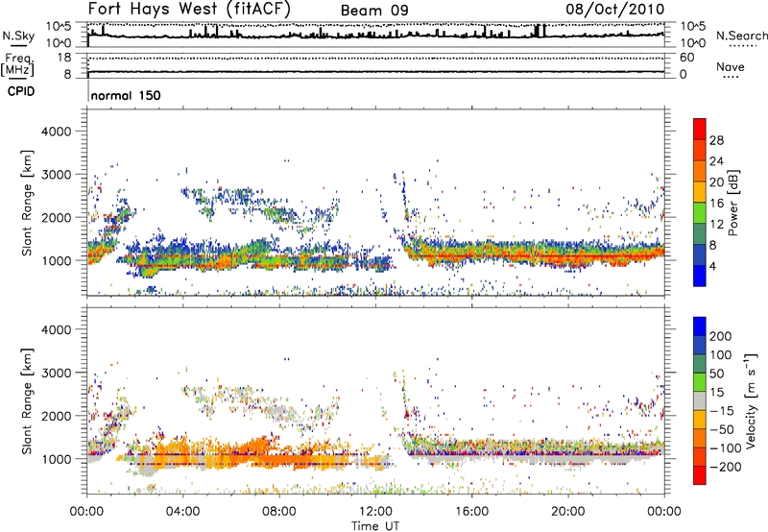Click the '18' frequency axis tick
Viewport: 768px width, 532px height.
tap(64, 58)
